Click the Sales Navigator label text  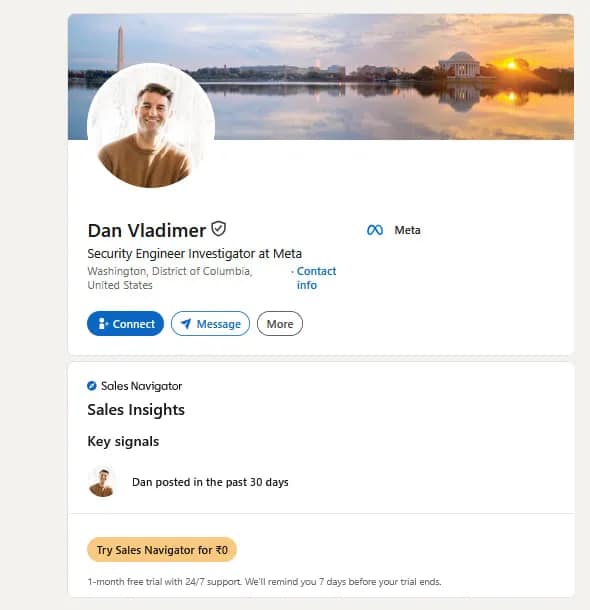coord(141,386)
